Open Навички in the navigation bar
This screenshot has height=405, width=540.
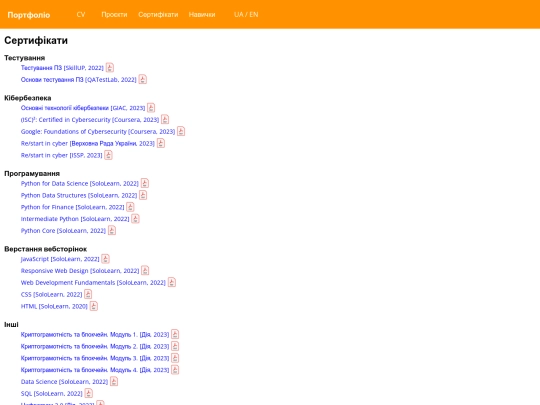coord(202,14)
